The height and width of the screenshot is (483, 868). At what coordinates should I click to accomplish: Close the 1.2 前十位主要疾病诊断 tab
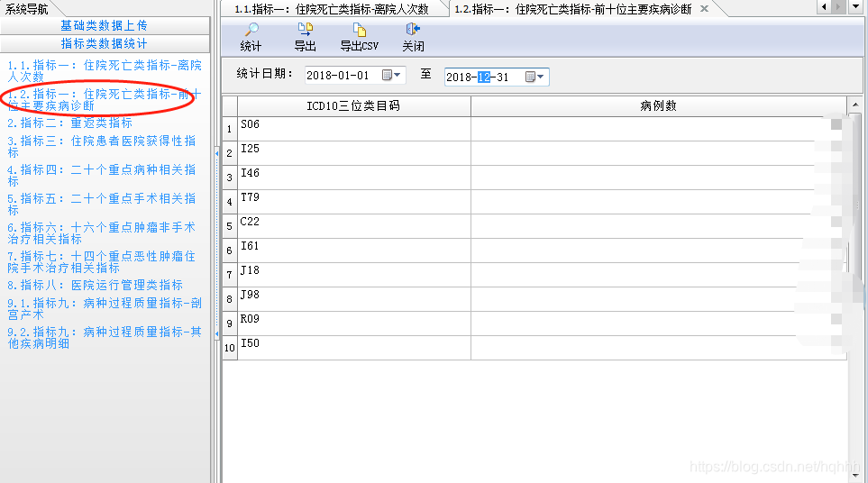704,8
